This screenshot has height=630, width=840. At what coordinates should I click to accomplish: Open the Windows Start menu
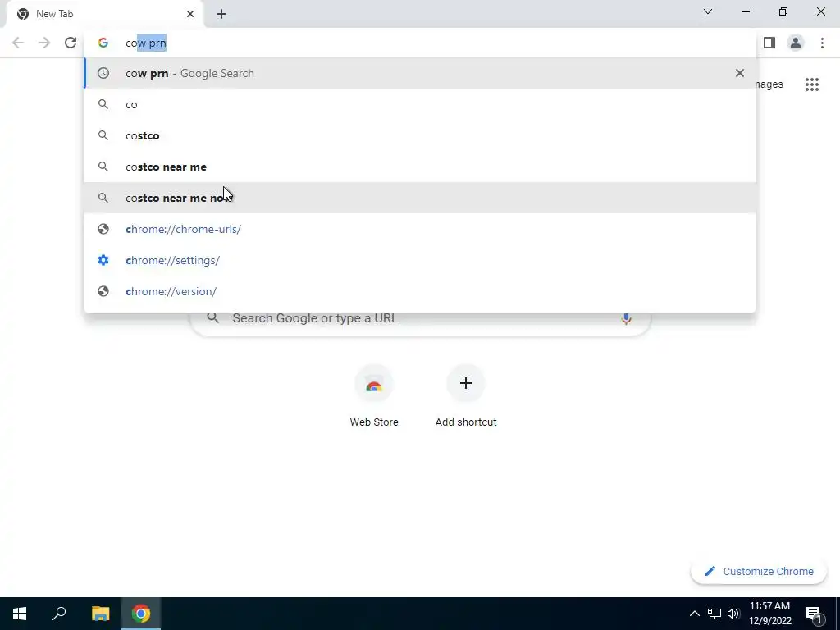[20, 614]
